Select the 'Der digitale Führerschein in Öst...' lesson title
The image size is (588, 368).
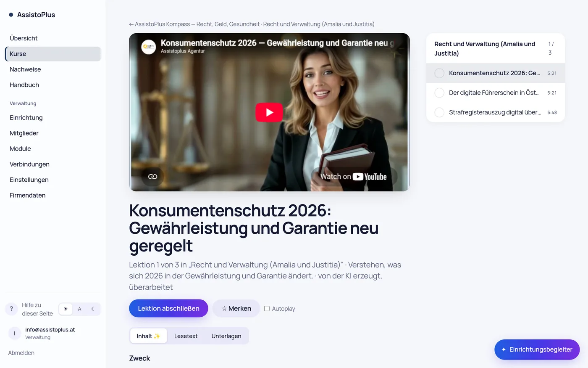pos(494,93)
